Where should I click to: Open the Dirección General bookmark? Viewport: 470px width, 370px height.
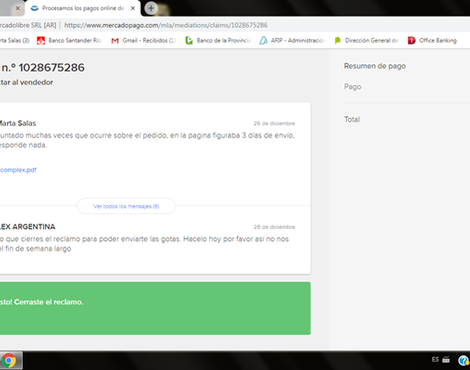point(366,40)
